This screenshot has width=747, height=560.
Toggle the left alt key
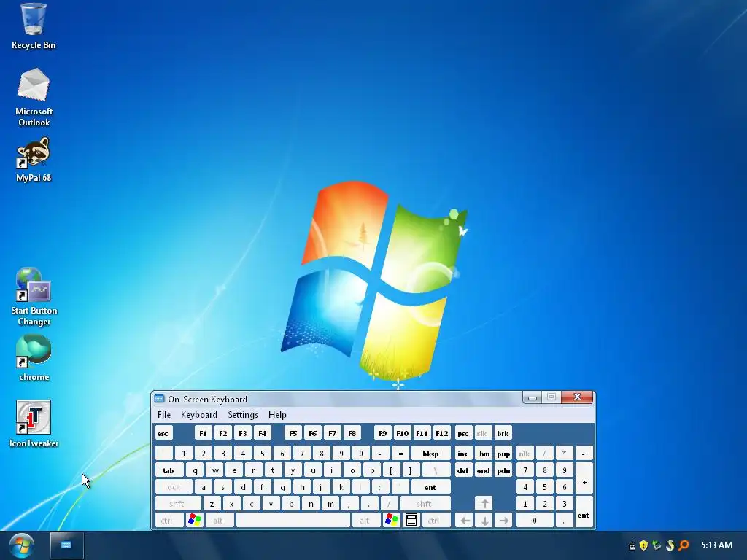click(219, 521)
